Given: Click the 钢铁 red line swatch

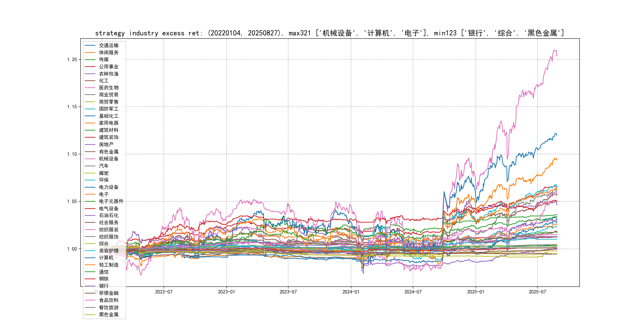Looking at the screenshot, I should tap(90, 279).
